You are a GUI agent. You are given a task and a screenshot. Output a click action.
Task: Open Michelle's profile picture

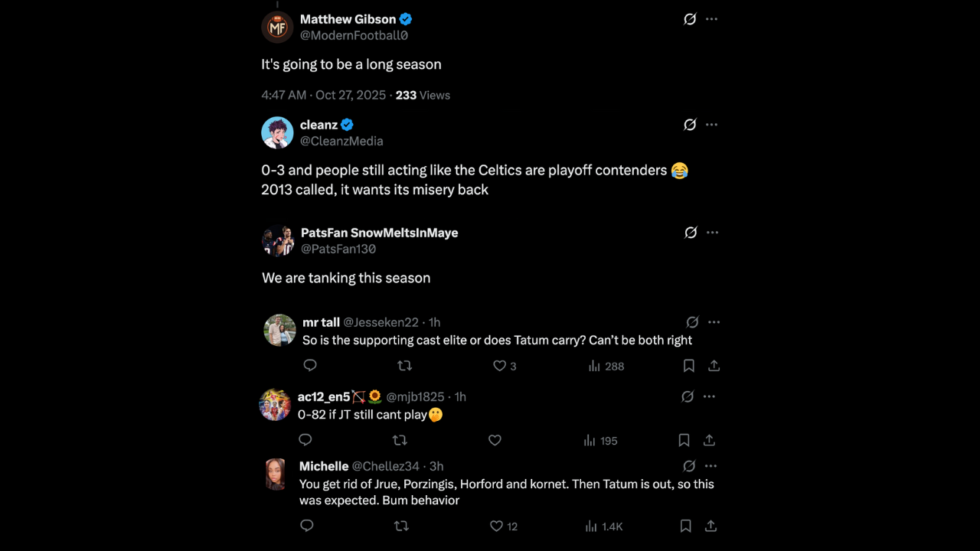[x=276, y=474]
